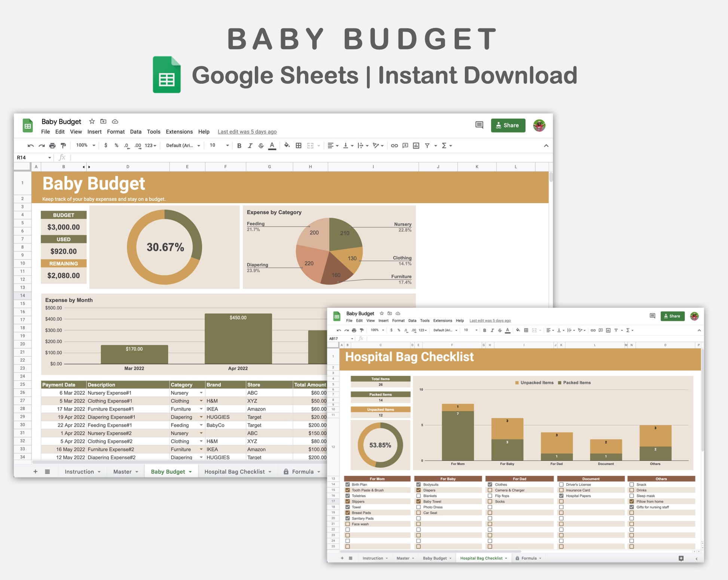Open the Extensions menu in main window
The image size is (728, 580).
179,132
